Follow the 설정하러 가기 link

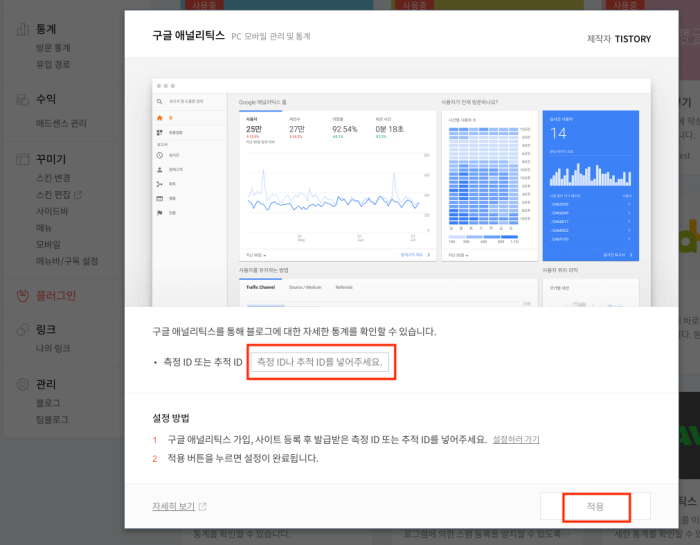click(x=516, y=440)
